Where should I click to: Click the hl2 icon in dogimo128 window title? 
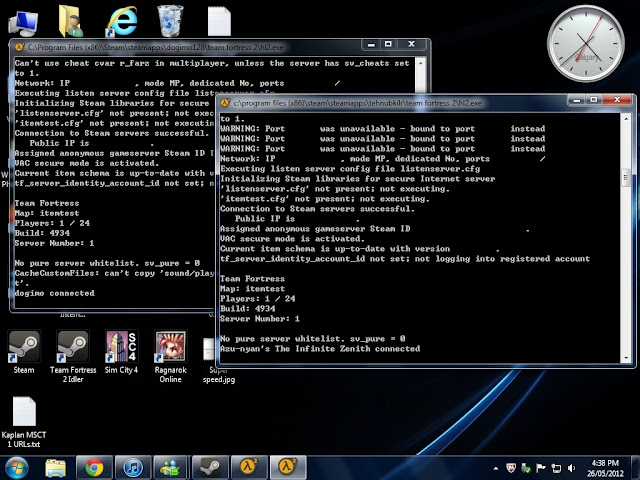19,47
